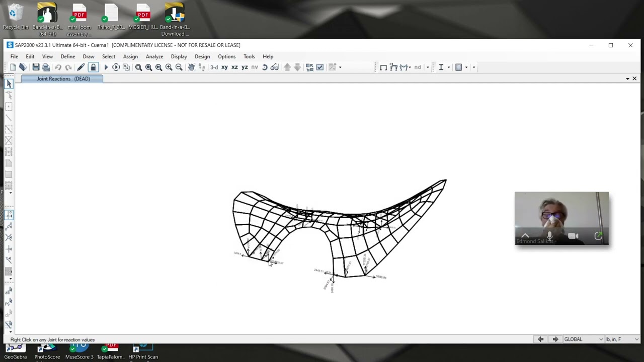This screenshot has width=644, height=362.
Task: Click the New Model toolbar icon
Action: coord(13,67)
